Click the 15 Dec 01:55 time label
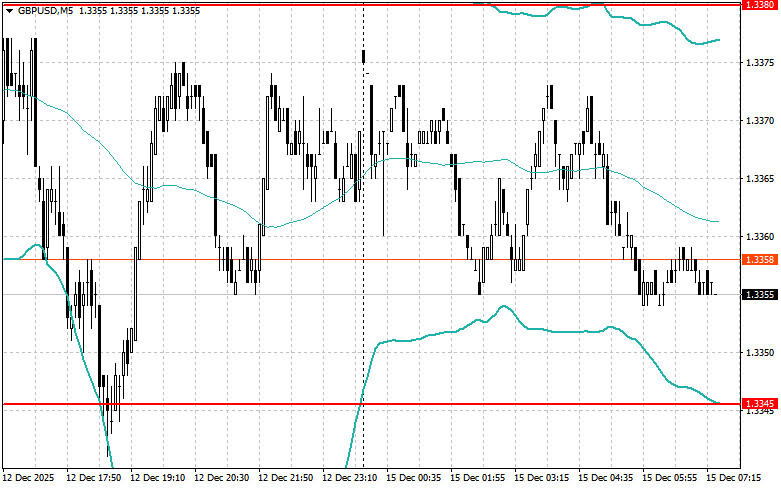 pos(477,478)
